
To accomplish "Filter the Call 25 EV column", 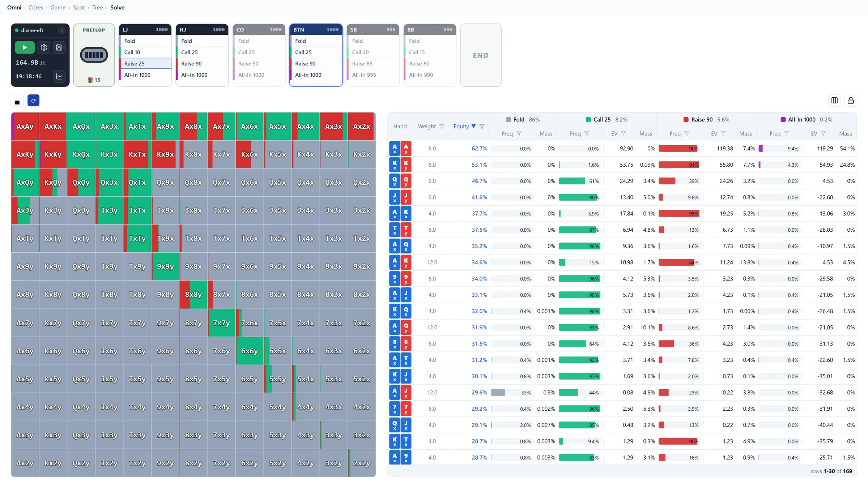I will coord(624,133).
